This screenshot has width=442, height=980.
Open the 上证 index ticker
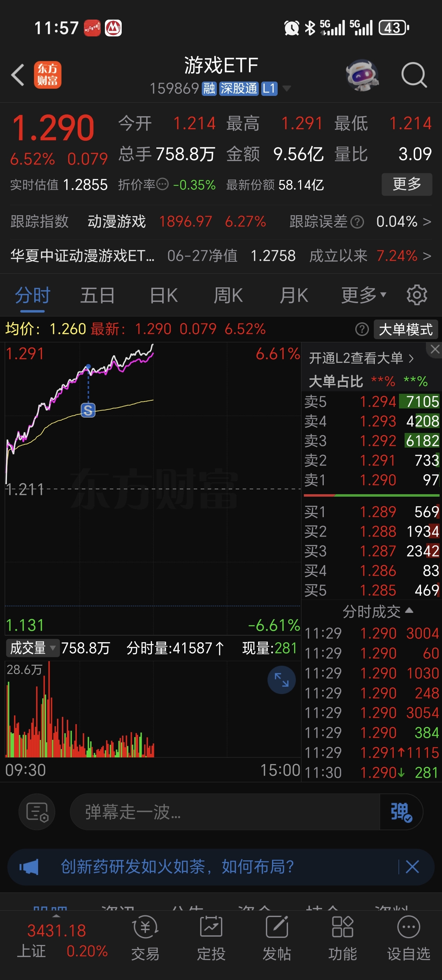click(x=62, y=941)
